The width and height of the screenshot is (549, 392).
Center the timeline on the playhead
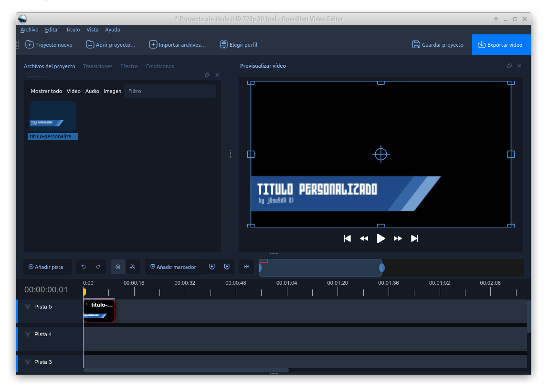pos(246,267)
